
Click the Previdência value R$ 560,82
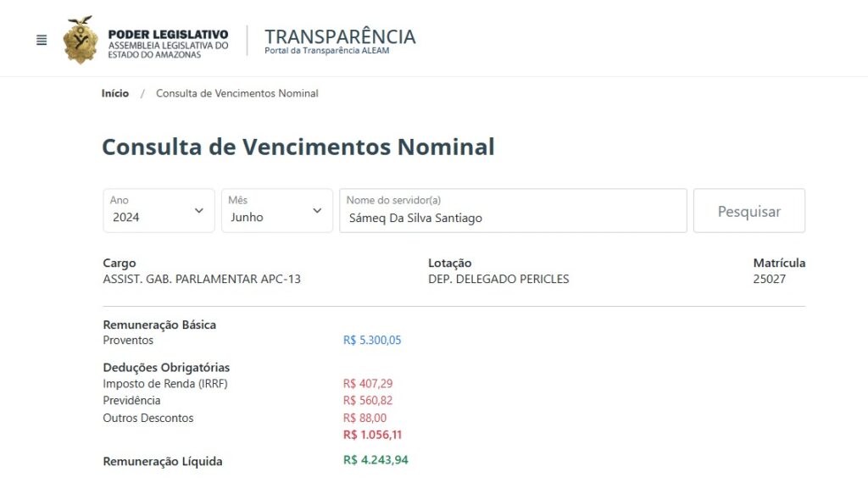point(368,401)
